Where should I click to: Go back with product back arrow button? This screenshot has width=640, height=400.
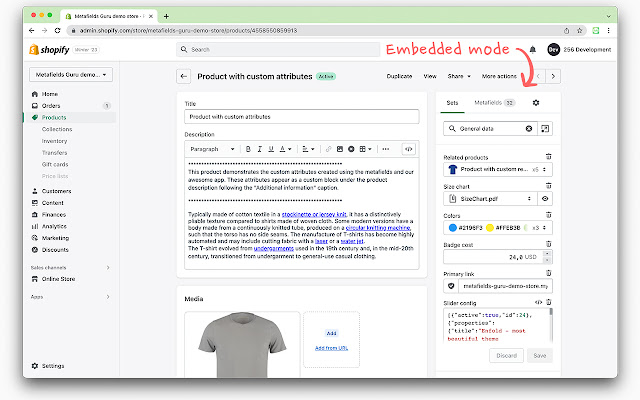(x=184, y=76)
